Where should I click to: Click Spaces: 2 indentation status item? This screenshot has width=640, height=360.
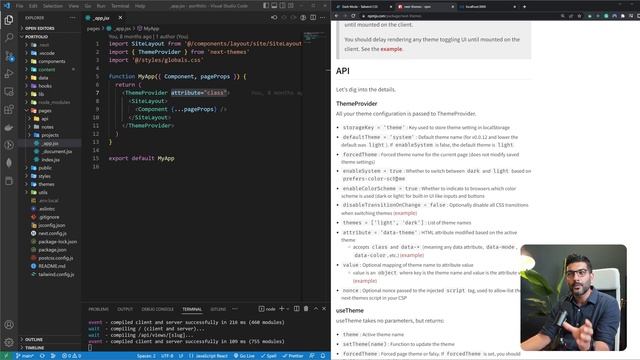tap(146, 356)
